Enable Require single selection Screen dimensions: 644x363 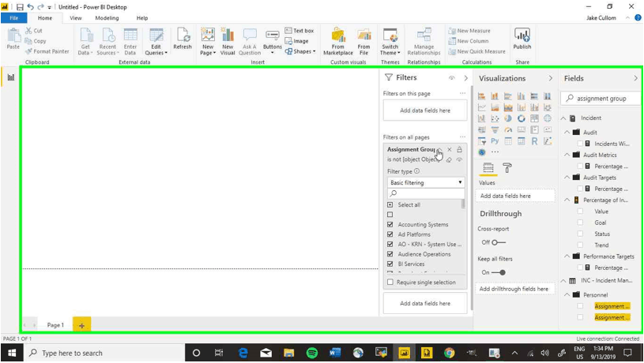390,283
